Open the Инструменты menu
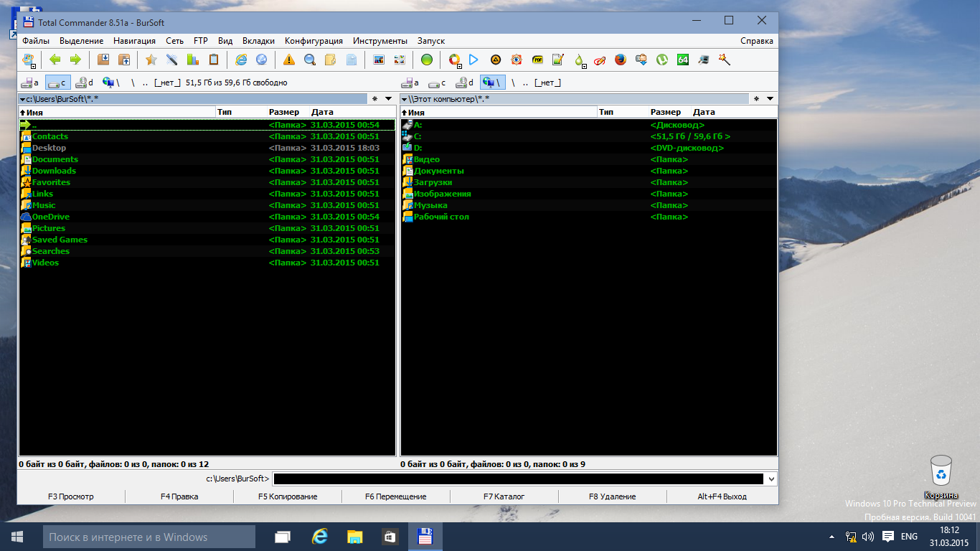Image resolution: width=980 pixels, height=551 pixels. tap(380, 41)
